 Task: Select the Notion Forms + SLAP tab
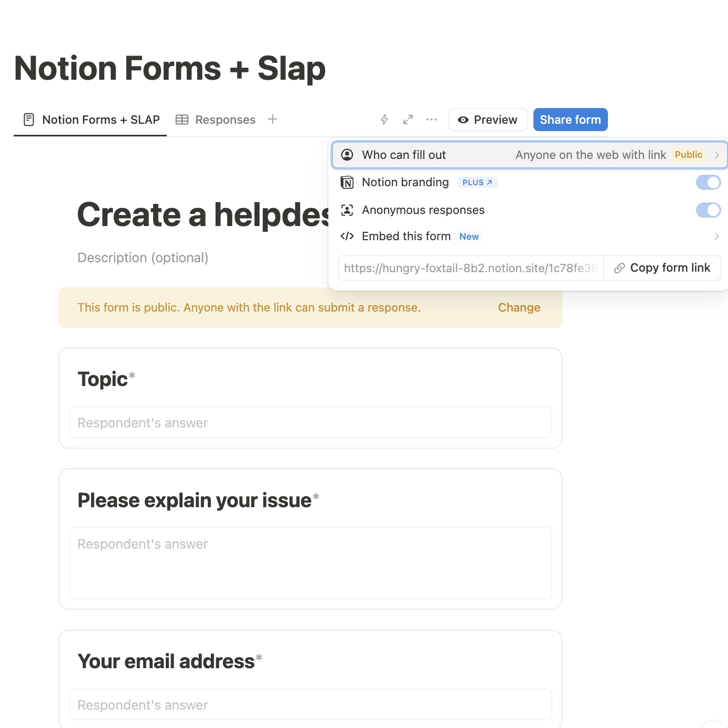click(92, 120)
